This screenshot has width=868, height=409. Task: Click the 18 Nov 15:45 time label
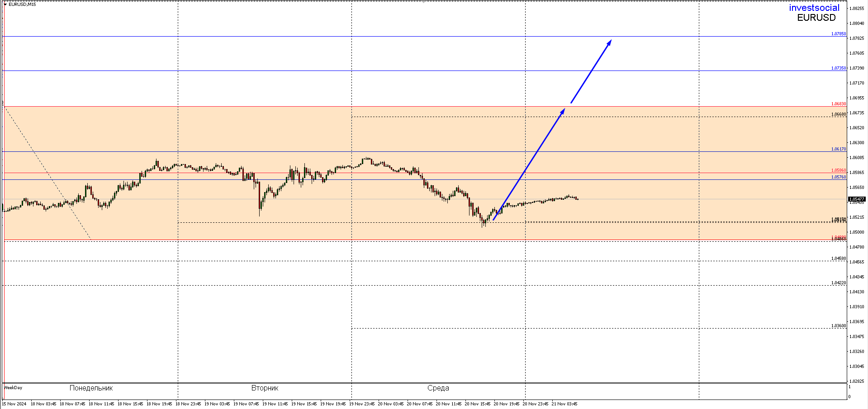[x=130, y=404]
